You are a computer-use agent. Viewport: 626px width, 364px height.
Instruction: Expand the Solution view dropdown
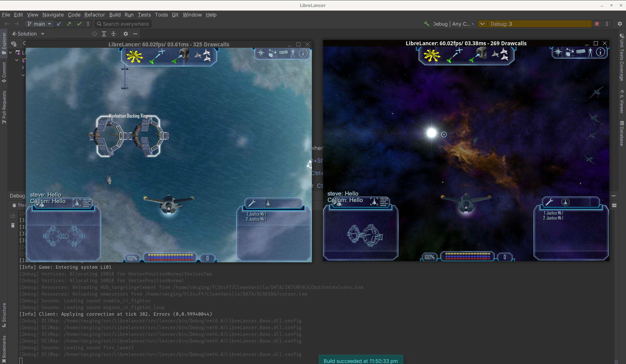[42, 34]
